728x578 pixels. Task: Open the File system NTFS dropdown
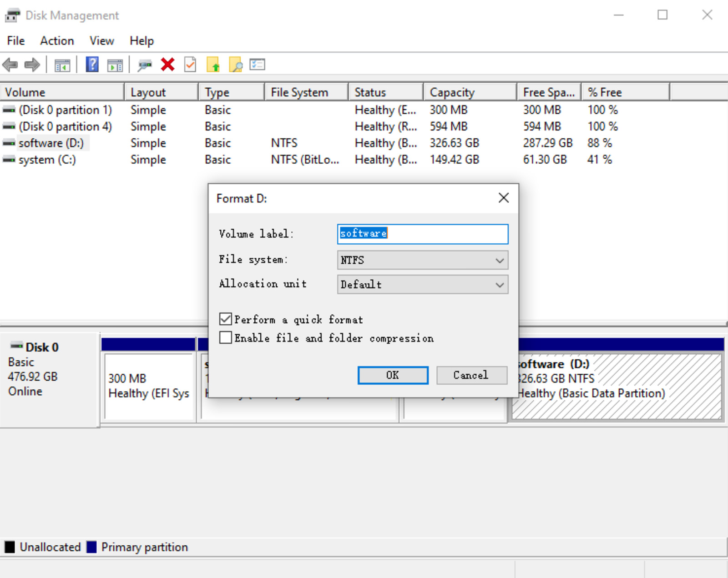[x=423, y=260]
